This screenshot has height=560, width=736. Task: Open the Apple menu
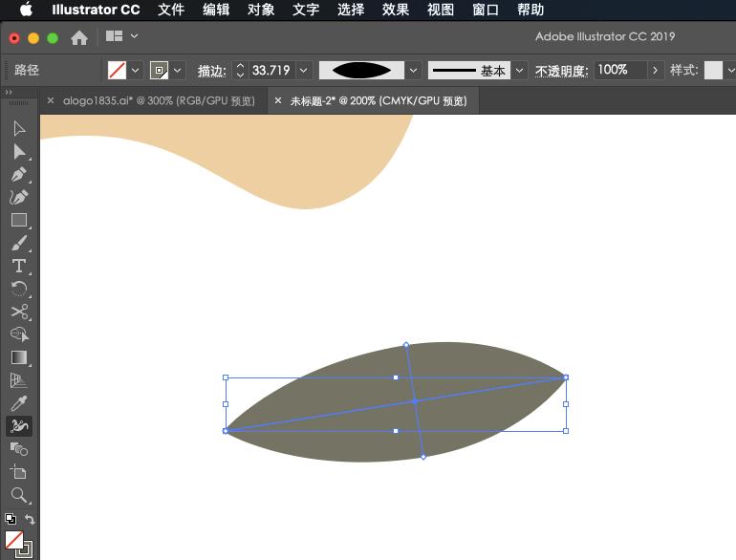(27, 9)
